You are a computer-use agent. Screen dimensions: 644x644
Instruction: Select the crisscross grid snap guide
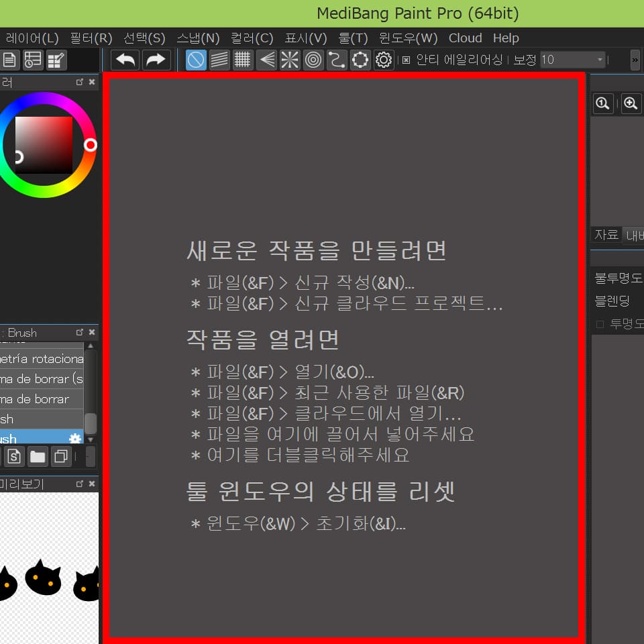coord(243,60)
